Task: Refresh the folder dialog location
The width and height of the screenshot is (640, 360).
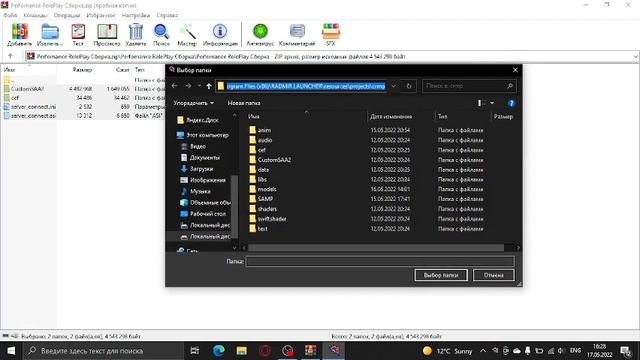Action: coord(409,86)
